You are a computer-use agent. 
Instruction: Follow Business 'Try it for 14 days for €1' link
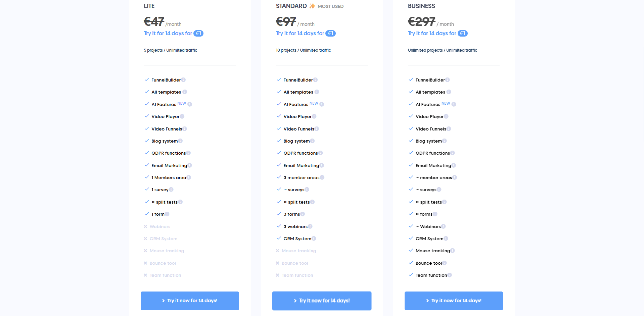click(x=438, y=33)
